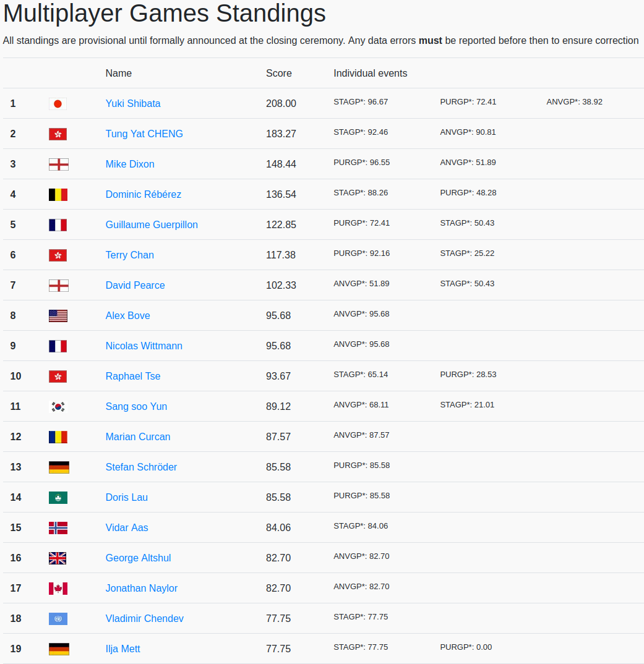Click Japan flag beside Yuki Shibata
The height and width of the screenshot is (664, 644).
[58, 104]
